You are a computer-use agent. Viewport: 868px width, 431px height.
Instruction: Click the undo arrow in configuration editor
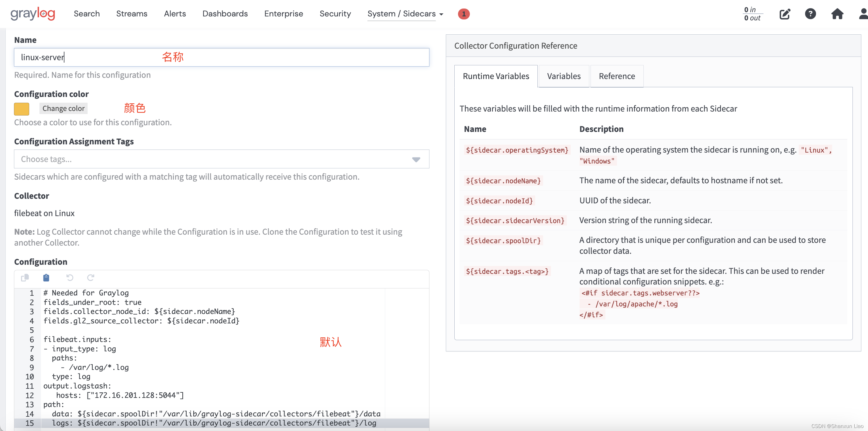click(x=70, y=278)
